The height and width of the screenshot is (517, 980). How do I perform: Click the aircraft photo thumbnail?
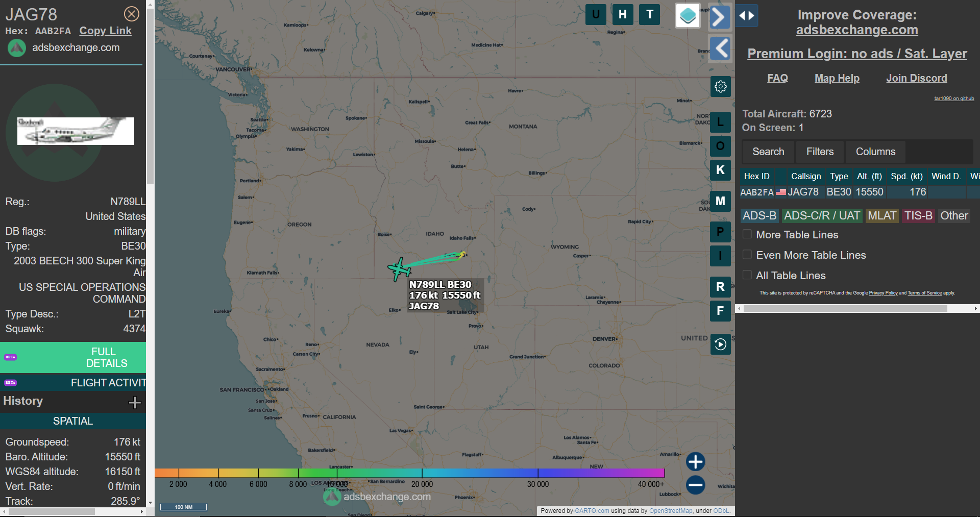76,131
